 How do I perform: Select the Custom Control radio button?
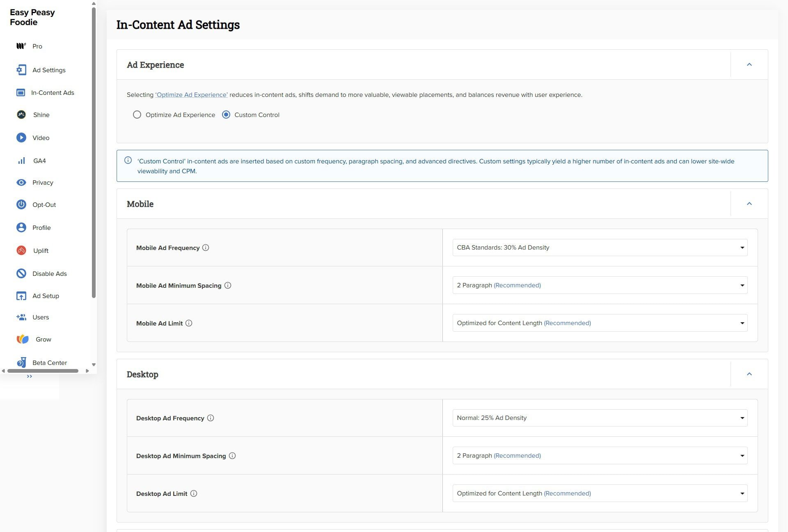tap(226, 115)
